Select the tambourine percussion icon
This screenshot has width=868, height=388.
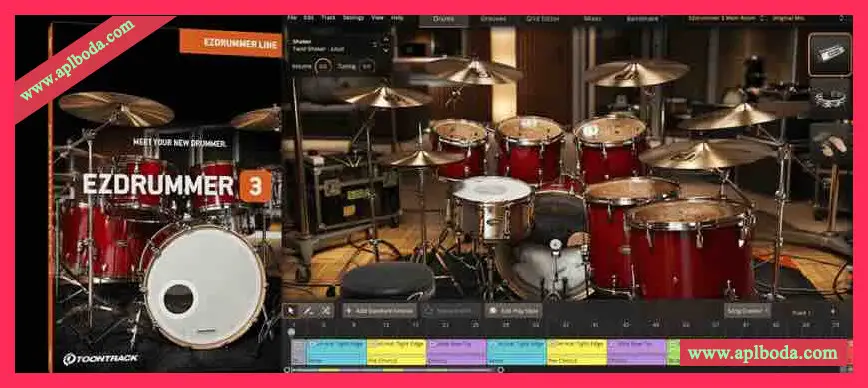(830, 99)
